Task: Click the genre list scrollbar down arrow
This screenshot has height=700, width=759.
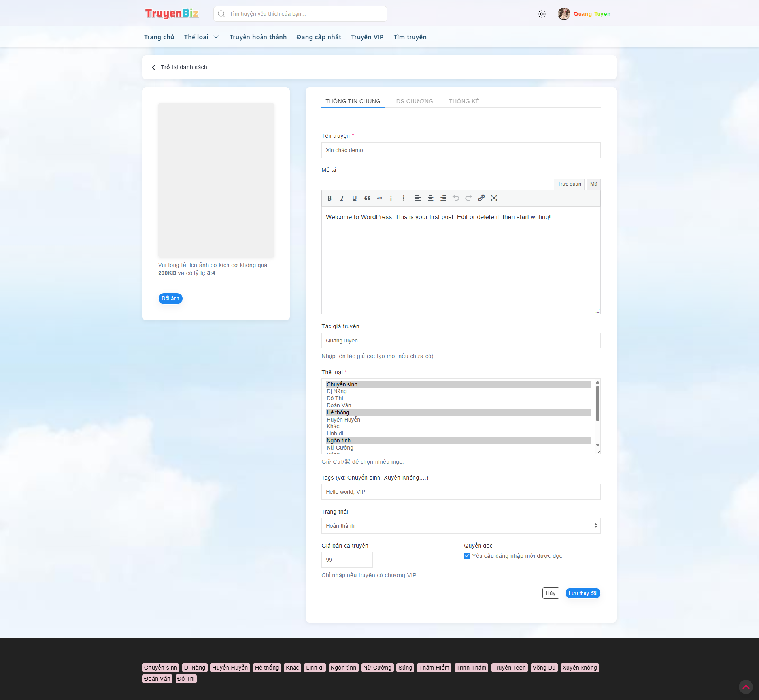Action: point(597,445)
